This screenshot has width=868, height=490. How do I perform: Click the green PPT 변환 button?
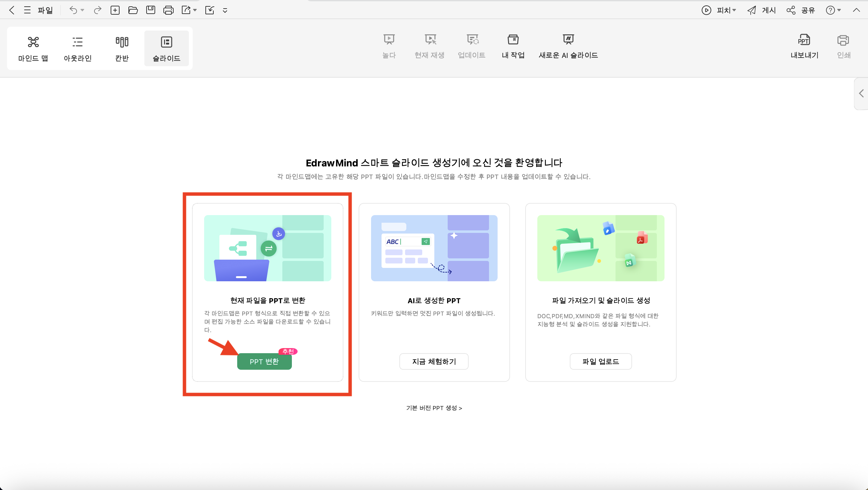[x=265, y=361]
